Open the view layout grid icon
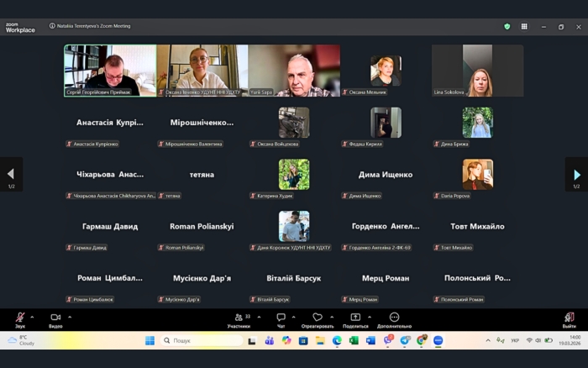 coord(524,26)
